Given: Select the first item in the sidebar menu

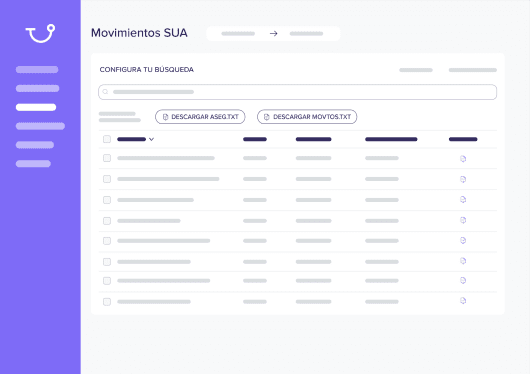Looking at the screenshot, I should [37, 70].
